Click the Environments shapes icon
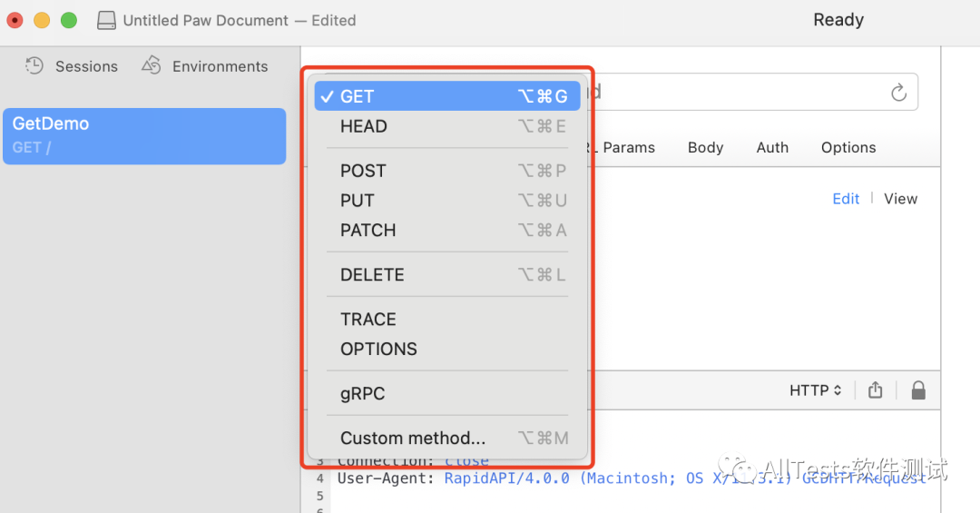The height and width of the screenshot is (513, 980). point(152,65)
